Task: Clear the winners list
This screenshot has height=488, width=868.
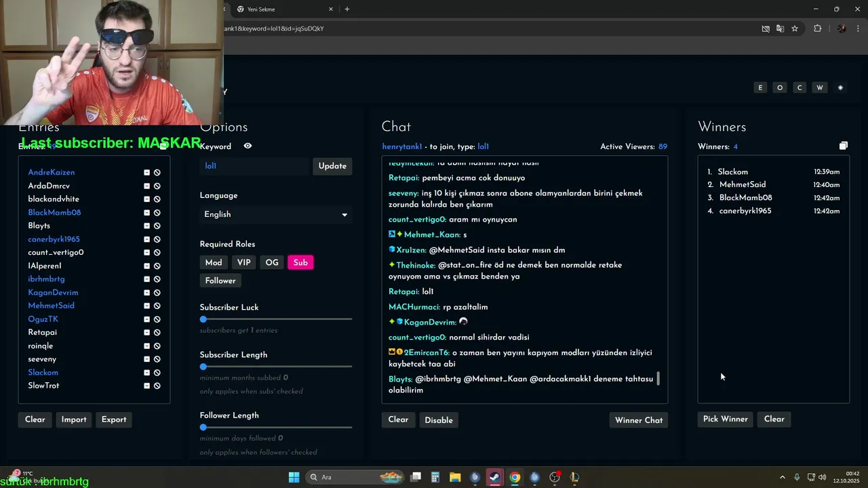Action: (774, 419)
